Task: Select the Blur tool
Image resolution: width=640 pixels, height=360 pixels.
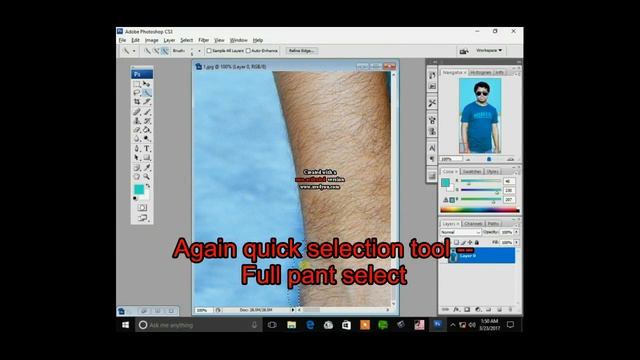Action: [x=137, y=139]
